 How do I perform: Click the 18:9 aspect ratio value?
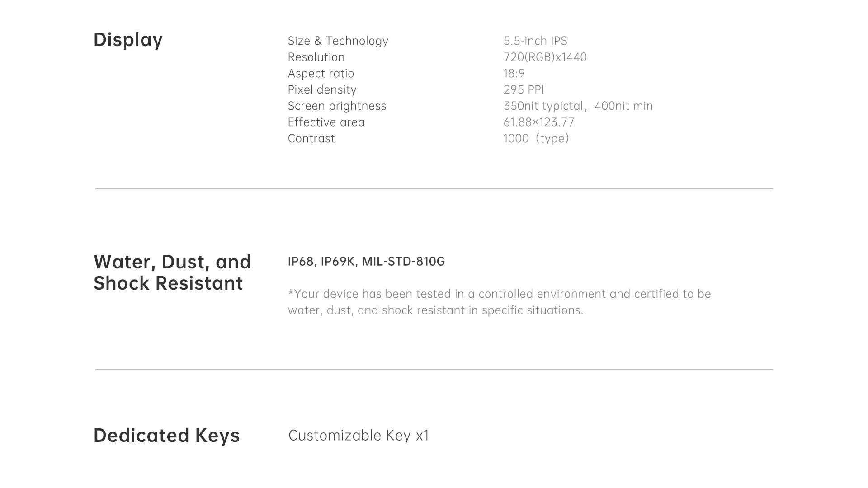(514, 74)
